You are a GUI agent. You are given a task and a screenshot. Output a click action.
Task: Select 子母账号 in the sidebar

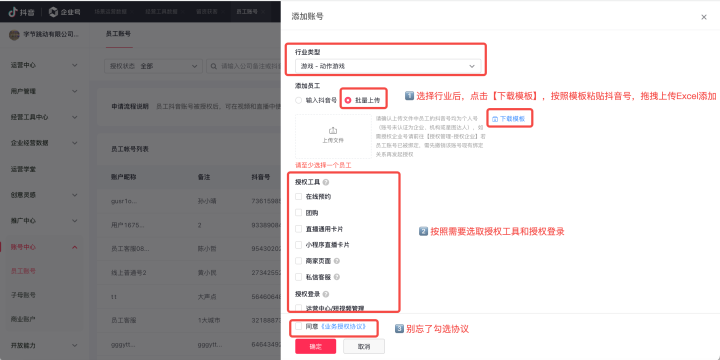[x=23, y=295]
